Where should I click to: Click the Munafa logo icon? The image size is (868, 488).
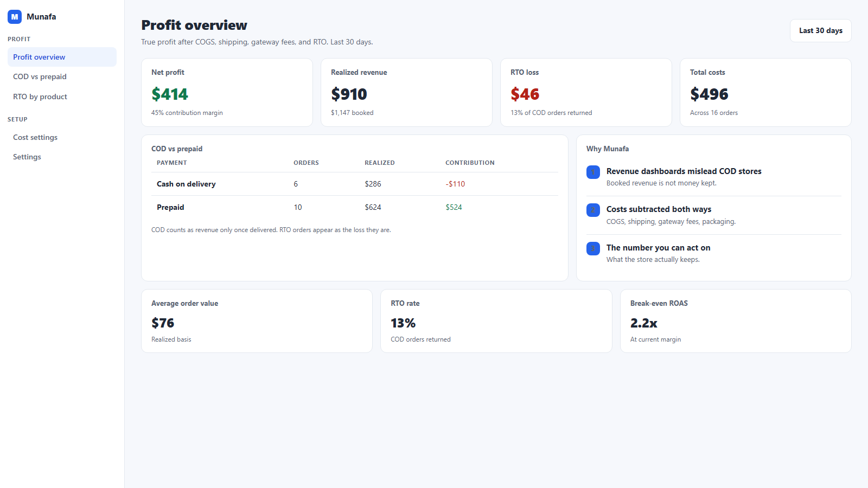[15, 17]
